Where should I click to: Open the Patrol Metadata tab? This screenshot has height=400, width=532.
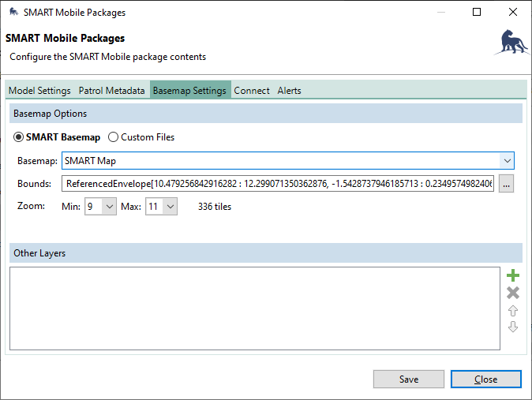pyautogui.click(x=111, y=91)
